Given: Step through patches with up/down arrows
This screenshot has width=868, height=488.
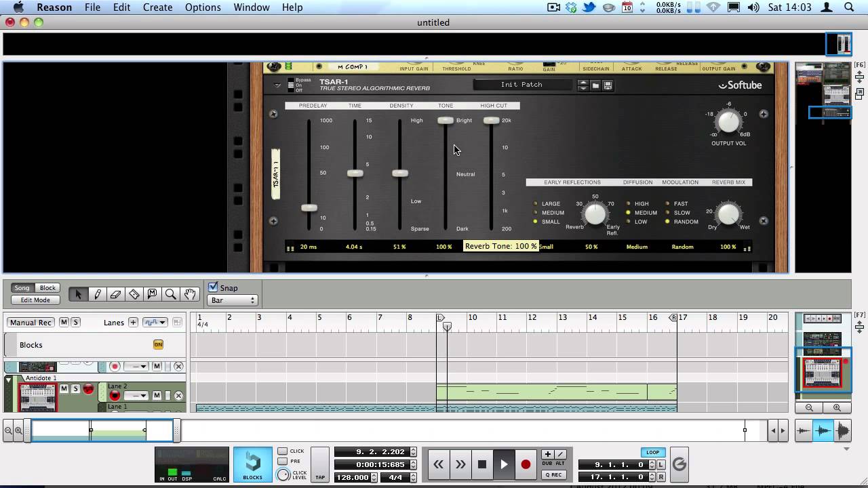Looking at the screenshot, I should 583,85.
